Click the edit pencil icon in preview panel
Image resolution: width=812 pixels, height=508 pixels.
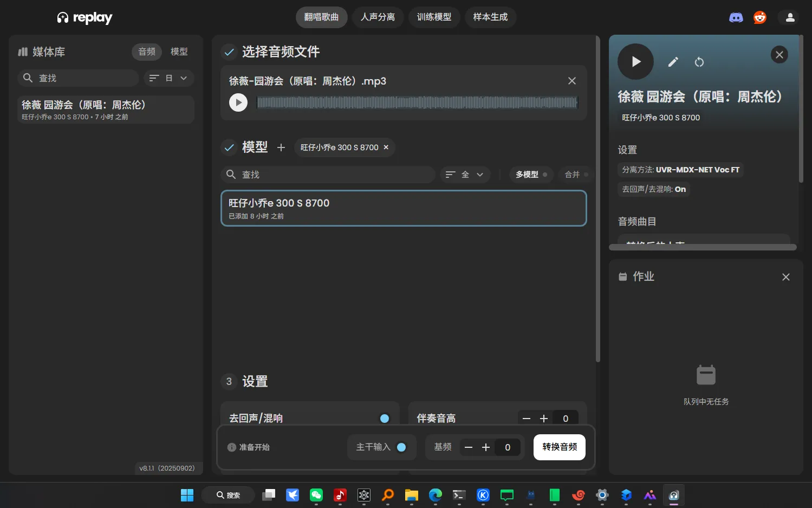pos(673,62)
